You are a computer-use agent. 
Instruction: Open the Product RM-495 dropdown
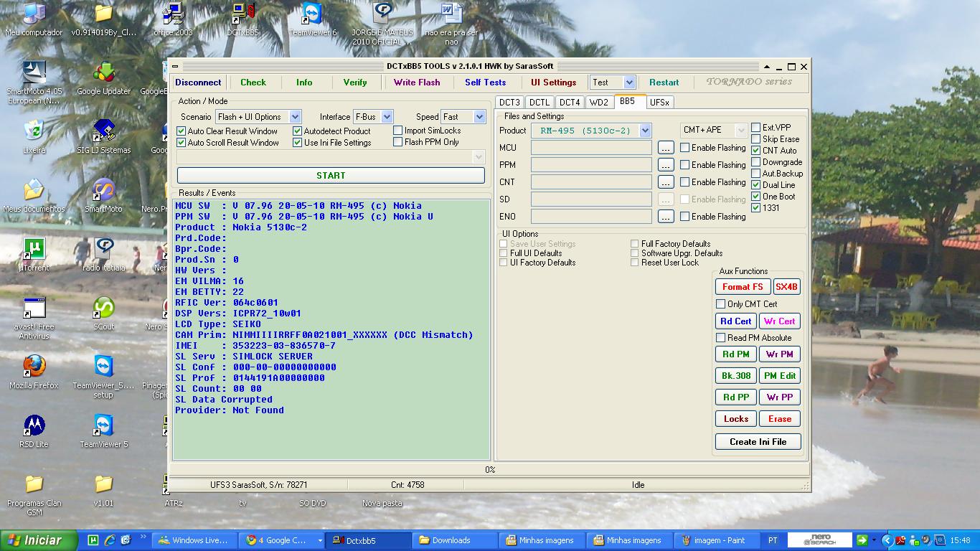645,131
